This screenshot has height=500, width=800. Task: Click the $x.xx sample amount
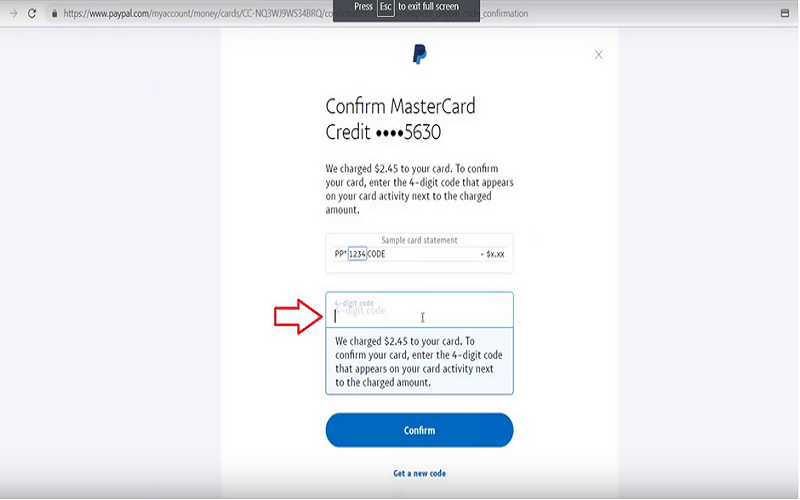[495, 254]
